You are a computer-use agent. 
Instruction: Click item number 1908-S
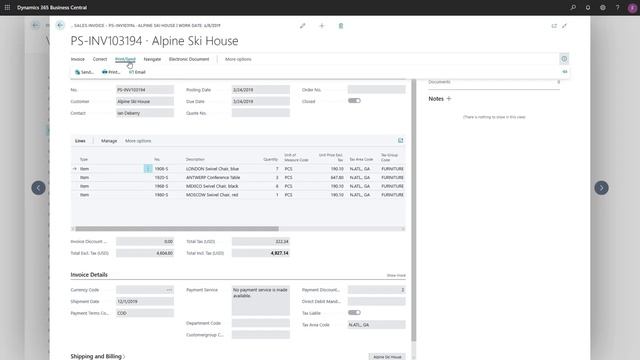[x=161, y=169]
